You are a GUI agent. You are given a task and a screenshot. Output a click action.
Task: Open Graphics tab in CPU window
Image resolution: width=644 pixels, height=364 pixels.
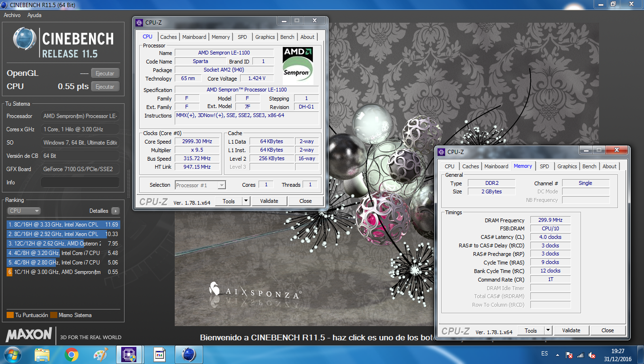265,37
